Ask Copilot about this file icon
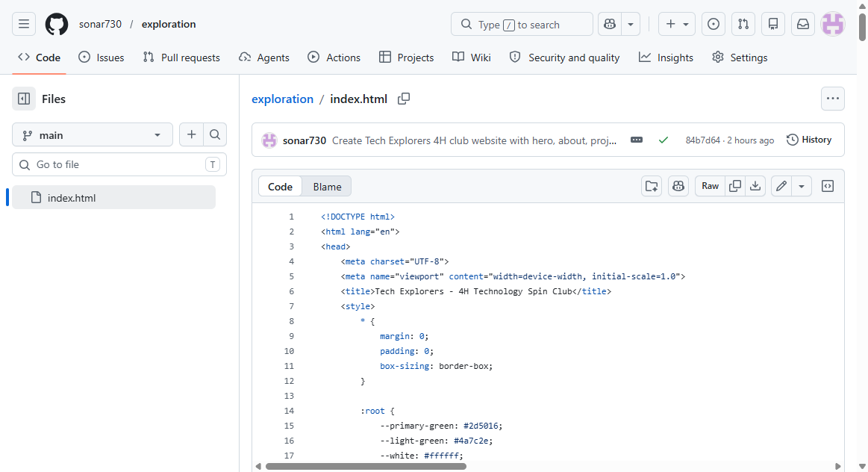The width and height of the screenshot is (868, 472). click(x=678, y=186)
